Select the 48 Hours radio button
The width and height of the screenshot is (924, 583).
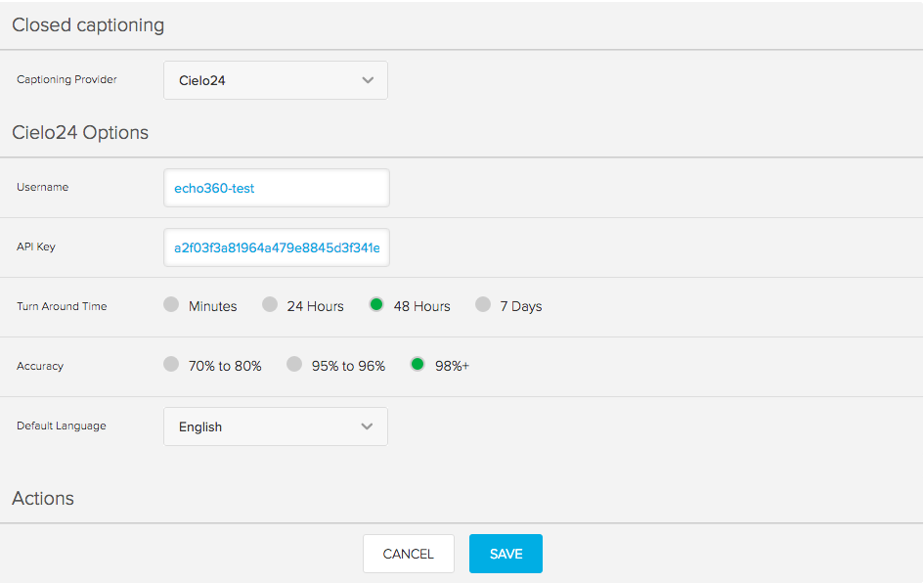[x=376, y=305]
